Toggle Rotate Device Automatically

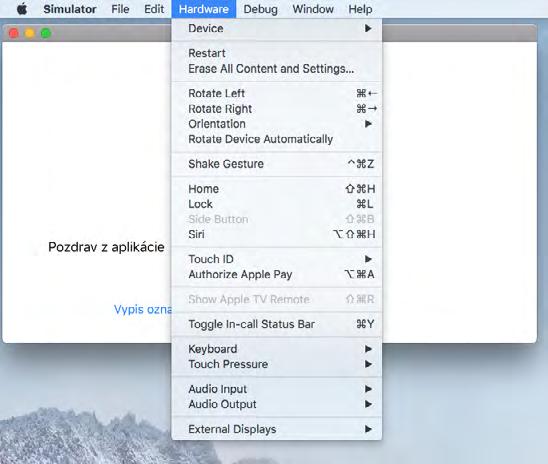[277, 139]
